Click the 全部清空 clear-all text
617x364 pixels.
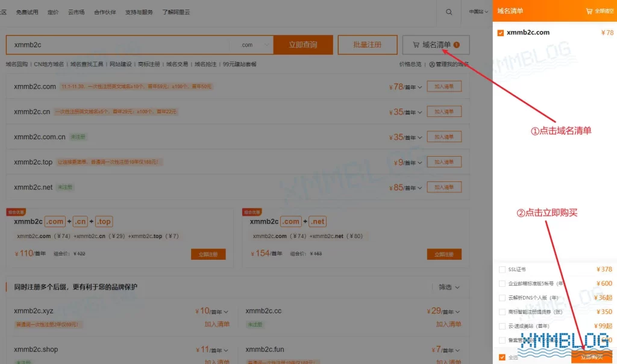(604, 11)
